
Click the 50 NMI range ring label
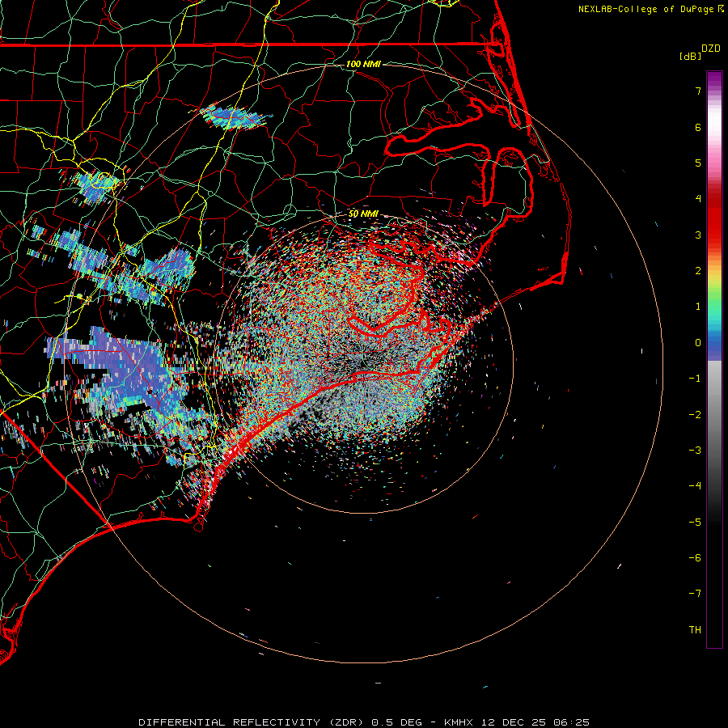pos(363,214)
